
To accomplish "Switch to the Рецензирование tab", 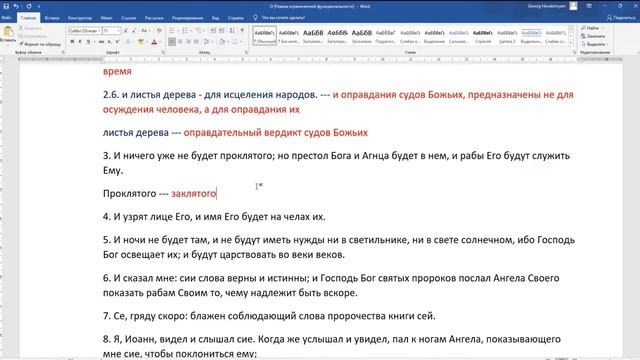I will pyautogui.click(x=187, y=18).
